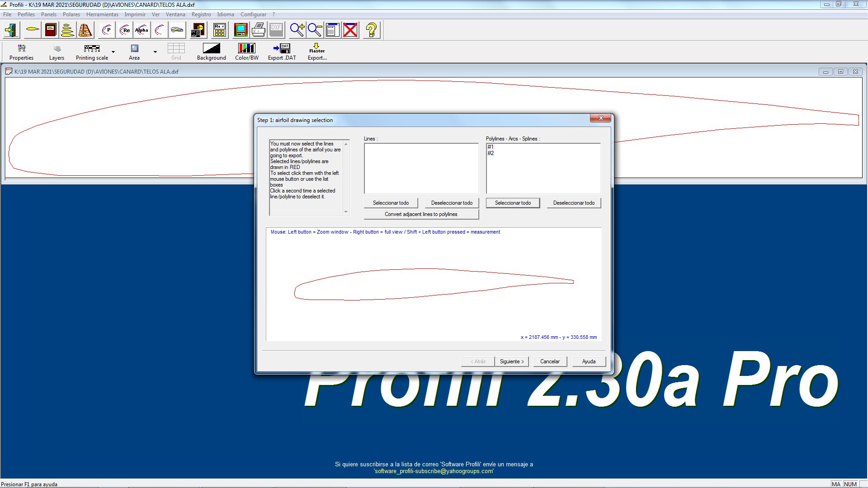Click the yellow question mark help icon
Viewport: 868px width, 488px height.
coord(371,30)
